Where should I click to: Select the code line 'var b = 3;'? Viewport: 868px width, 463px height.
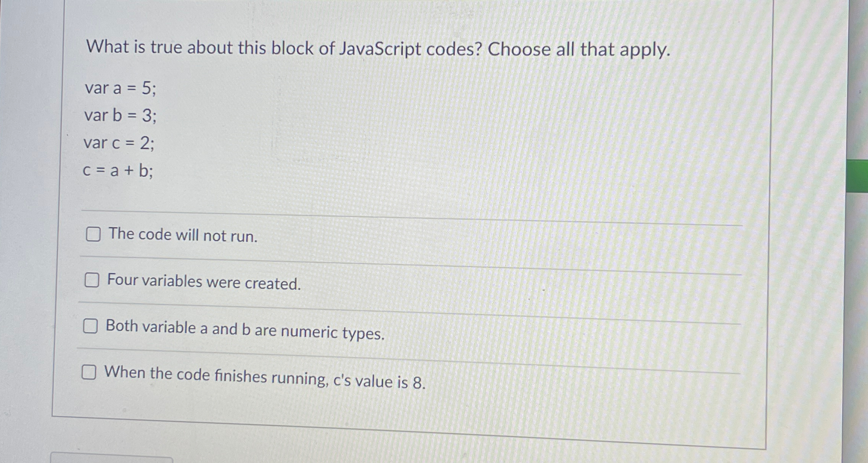click(x=121, y=117)
